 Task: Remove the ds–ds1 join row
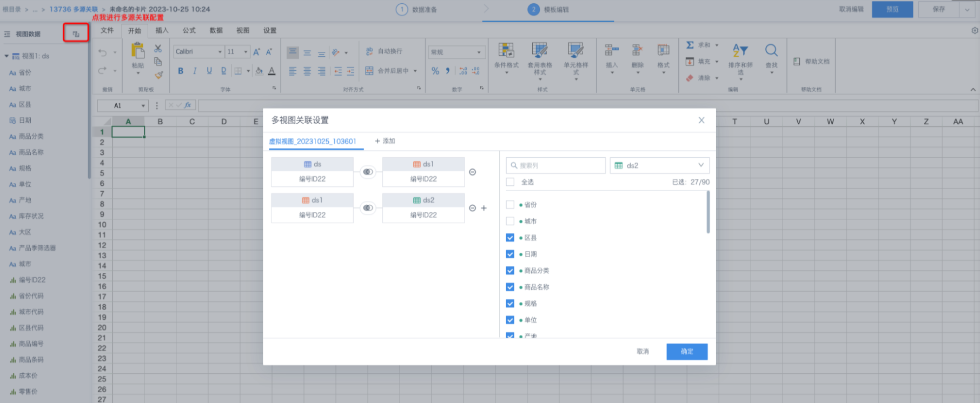click(473, 172)
